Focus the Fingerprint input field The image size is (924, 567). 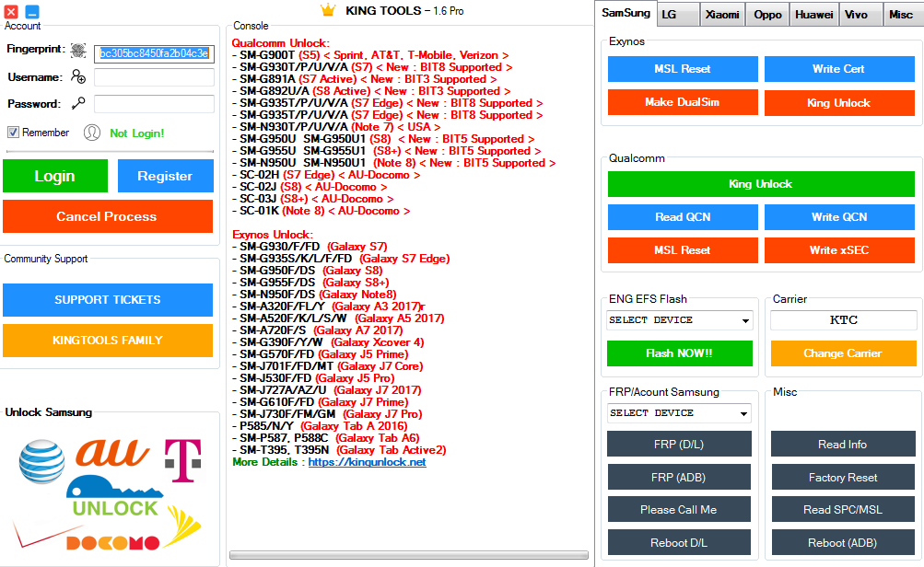[x=155, y=53]
